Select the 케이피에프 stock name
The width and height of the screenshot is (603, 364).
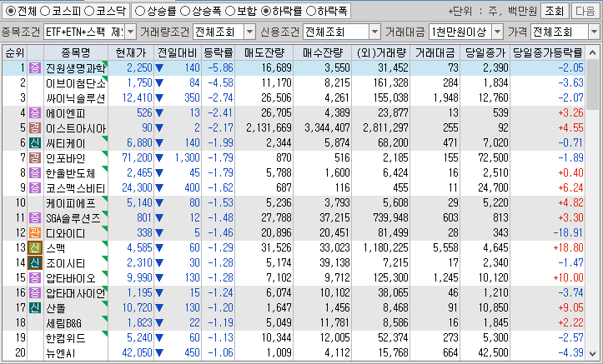[70, 202]
